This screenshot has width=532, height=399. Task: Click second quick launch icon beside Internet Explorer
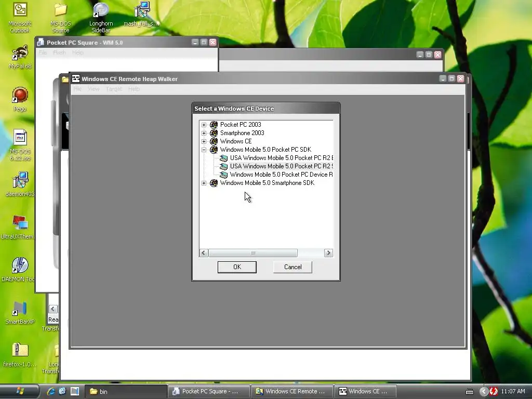coord(62,391)
